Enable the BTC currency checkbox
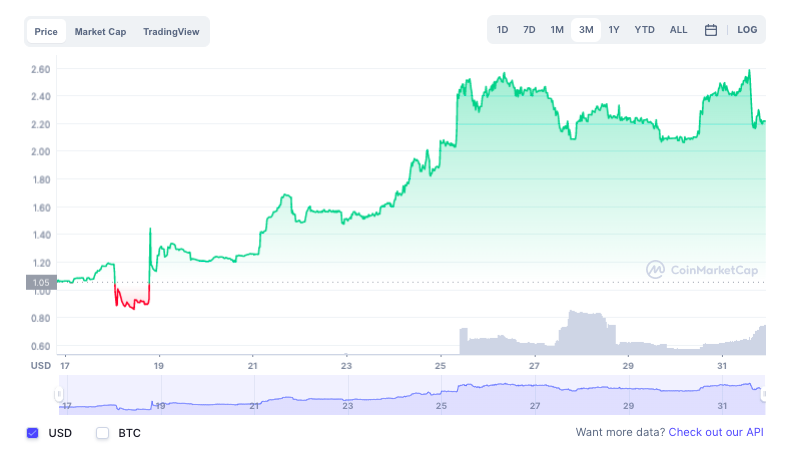Viewport: 787px width, 452px height. tap(102, 433)
